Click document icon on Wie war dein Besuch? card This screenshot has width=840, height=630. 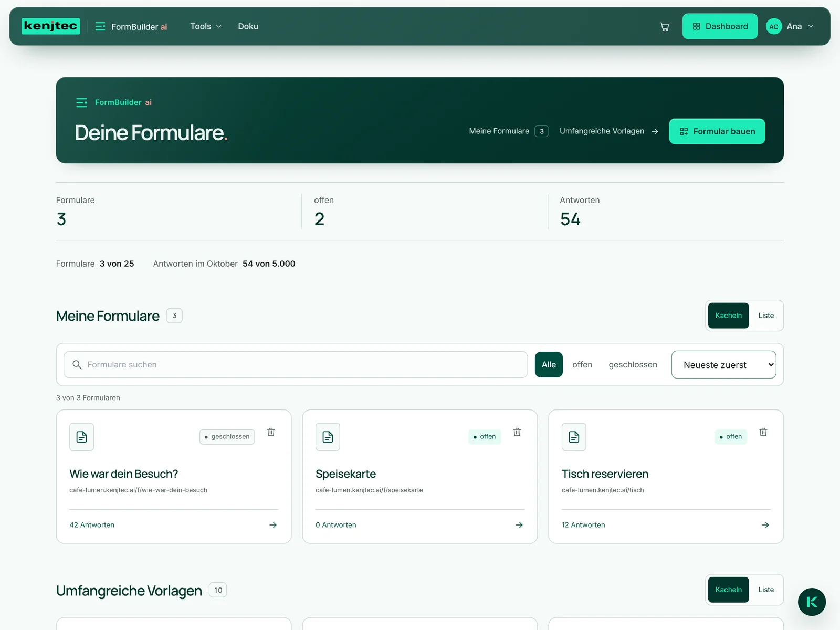[x=81, y=437]
